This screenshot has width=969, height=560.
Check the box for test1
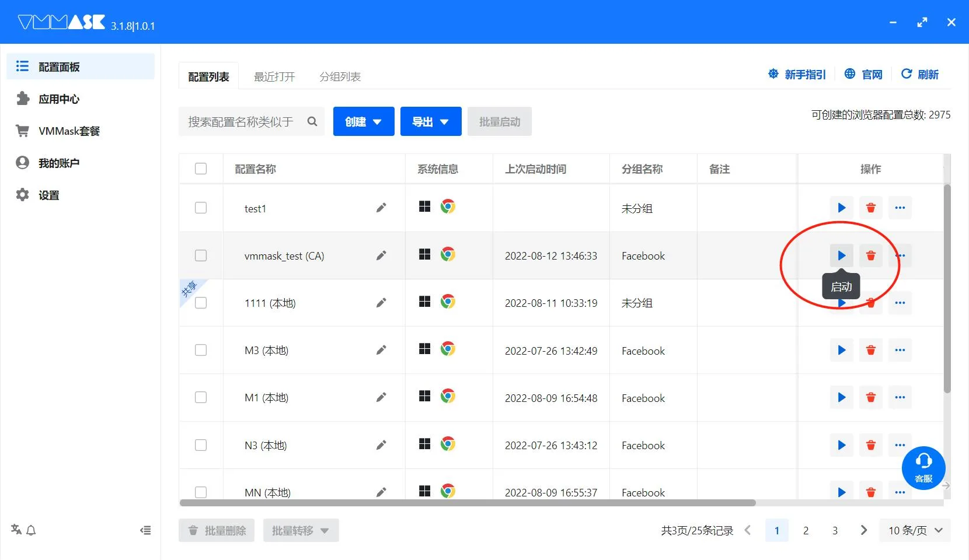click(201, 208)
